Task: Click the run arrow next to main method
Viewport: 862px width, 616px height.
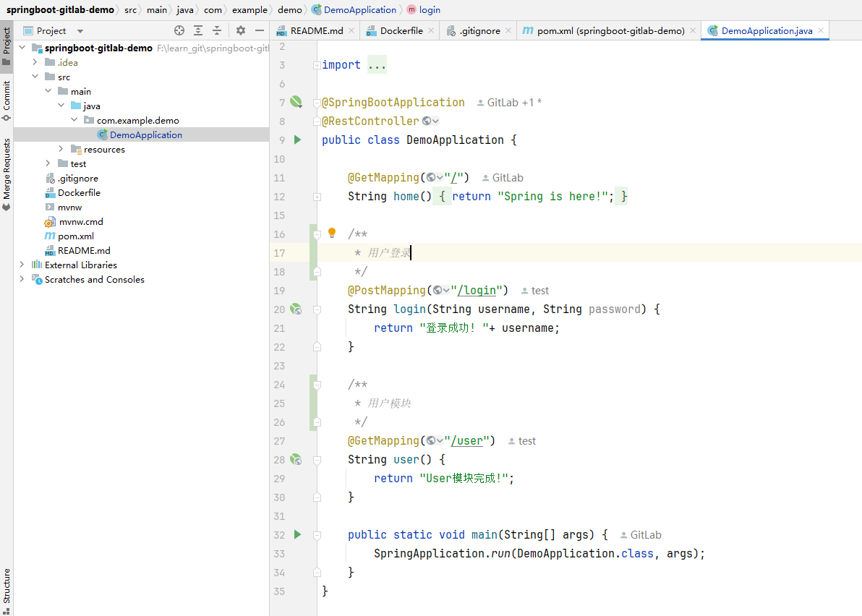Action: point(297,535)
